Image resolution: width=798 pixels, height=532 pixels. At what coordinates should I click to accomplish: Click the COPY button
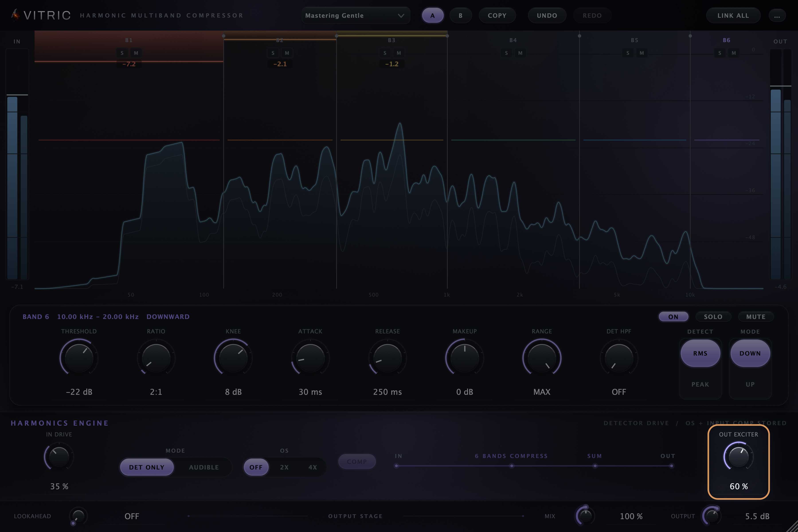click(x=497, y=16)
